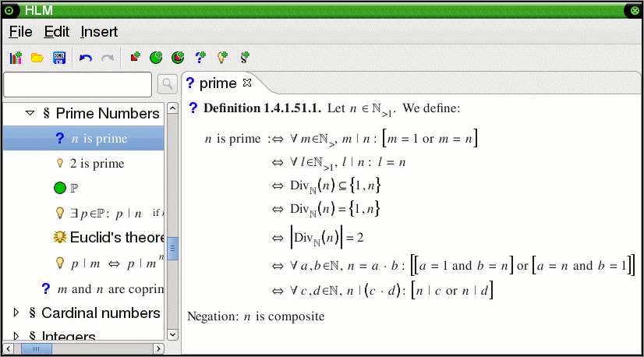Undo the last action

pos(86,57)
